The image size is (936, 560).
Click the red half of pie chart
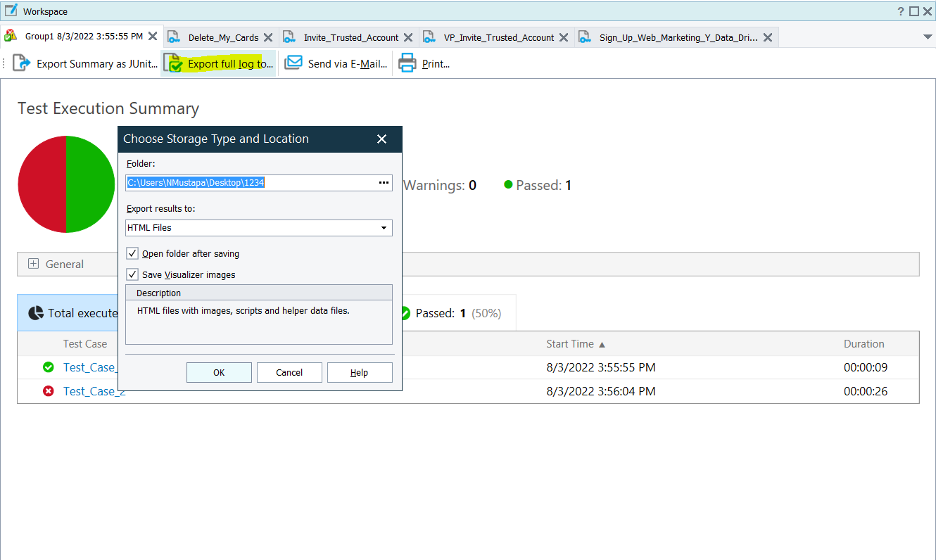[42, 184]
